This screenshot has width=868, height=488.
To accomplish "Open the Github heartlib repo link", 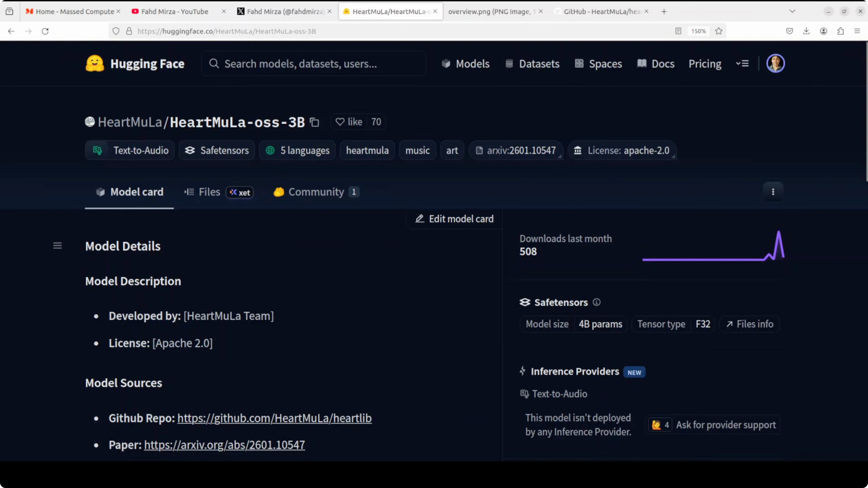I will pos(274,418).
